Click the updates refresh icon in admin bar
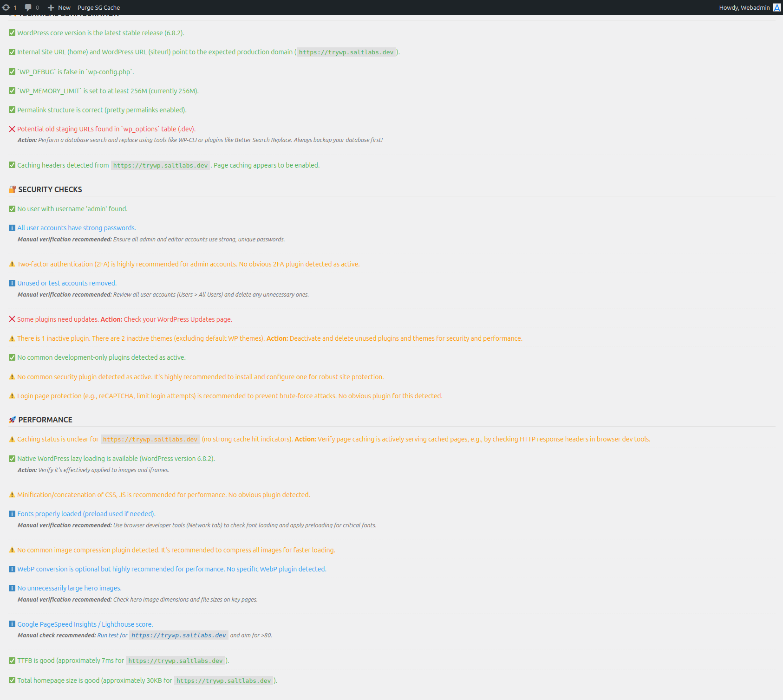 tap(6, 7)
